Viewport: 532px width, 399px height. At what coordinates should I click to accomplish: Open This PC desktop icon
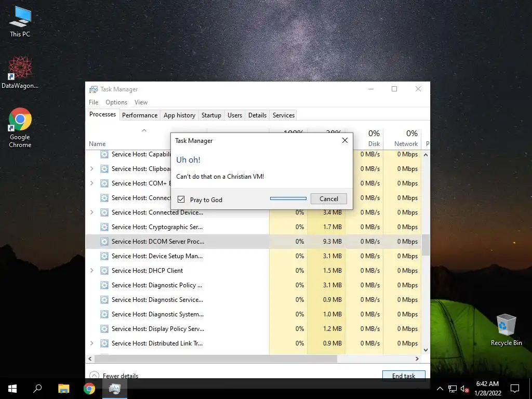[20, 21]
